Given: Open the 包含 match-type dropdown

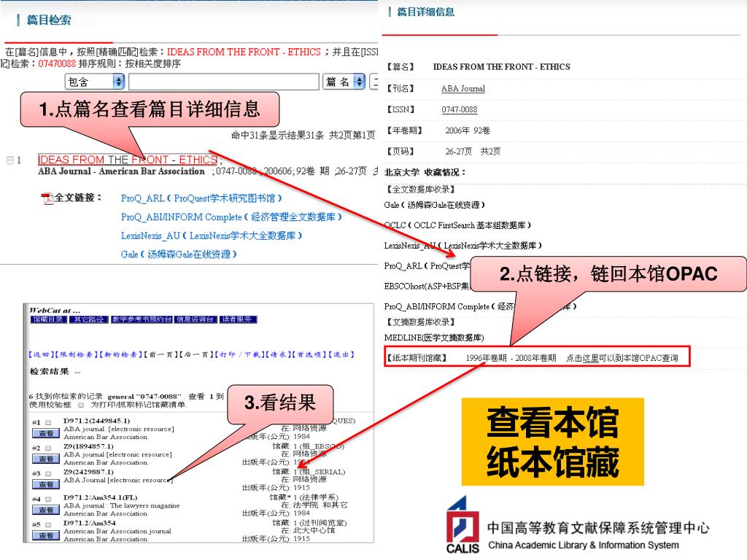Looking at the screenshot, I should click(x=95, y=82).
